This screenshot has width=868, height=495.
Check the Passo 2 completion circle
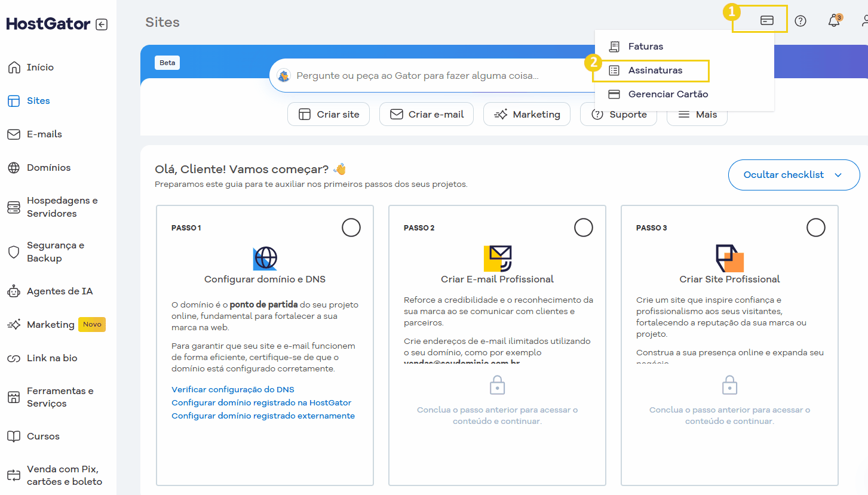pyautogui.click(x=584, y=227)
